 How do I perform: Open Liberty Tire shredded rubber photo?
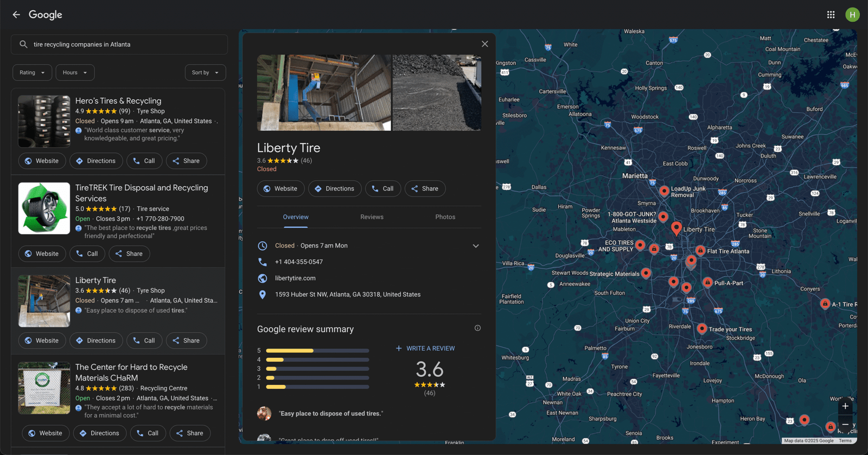point(437,92)
